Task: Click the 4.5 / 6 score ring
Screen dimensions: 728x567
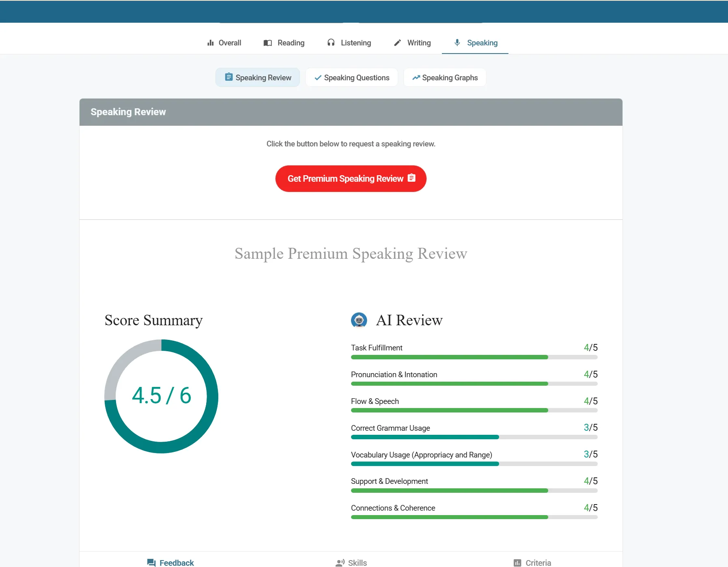Action: click(162, 396)
